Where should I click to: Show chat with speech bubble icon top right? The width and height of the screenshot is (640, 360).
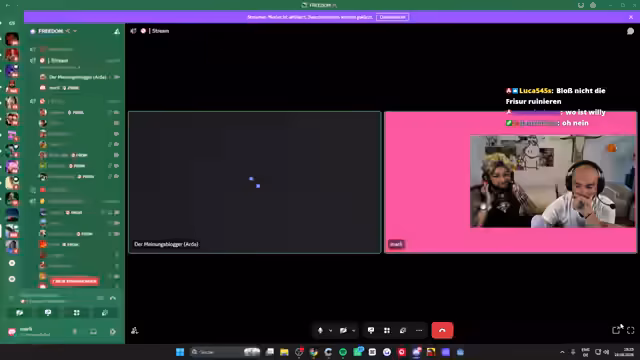pos(630,31)
